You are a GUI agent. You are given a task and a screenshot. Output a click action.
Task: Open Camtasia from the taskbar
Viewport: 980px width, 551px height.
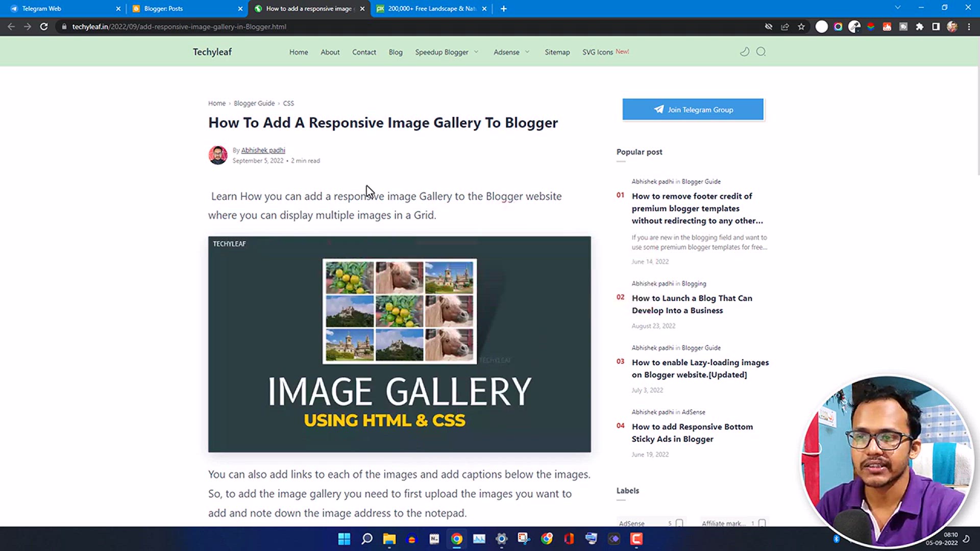click(636, 539)
